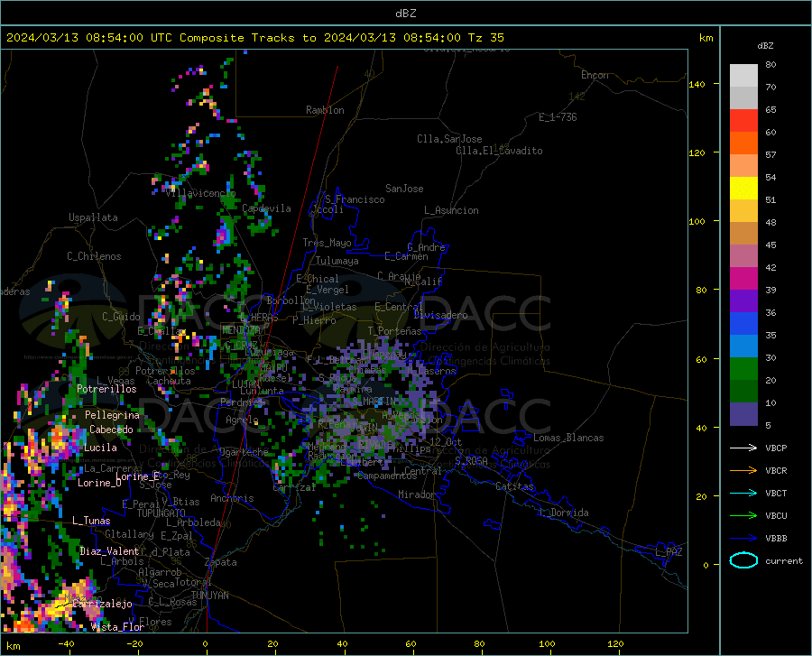Select the mauve pink swatch on dBZ scale
This screenshot has height=656, width=812.
[743, 256]
